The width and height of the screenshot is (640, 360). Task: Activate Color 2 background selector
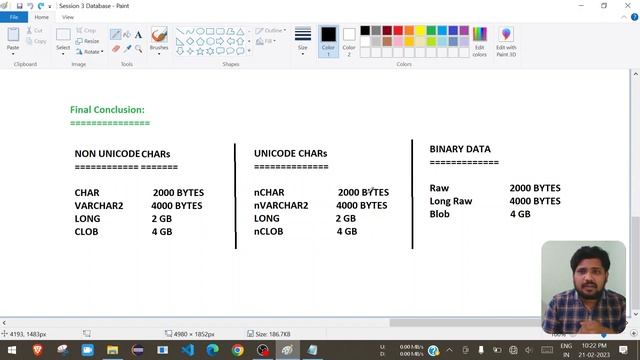tap(349, 42)
